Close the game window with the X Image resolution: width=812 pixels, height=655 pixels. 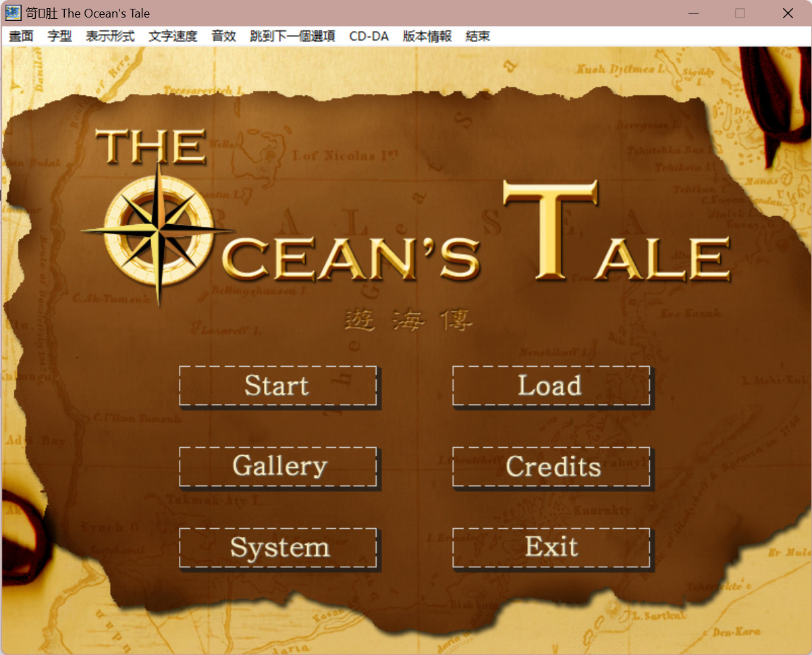coord(787,13)
